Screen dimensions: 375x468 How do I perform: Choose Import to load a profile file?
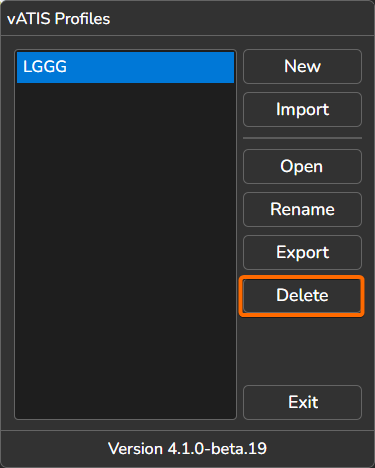click(302, 109)
